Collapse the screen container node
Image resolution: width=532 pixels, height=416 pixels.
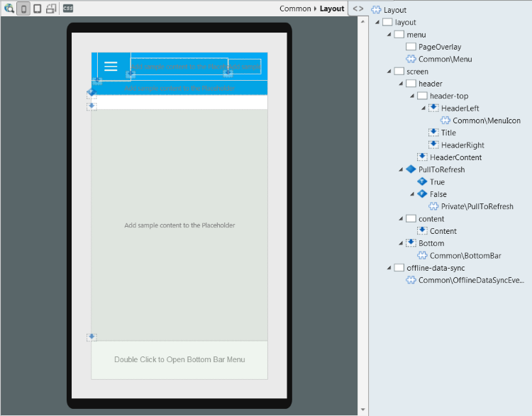[389, 72]
